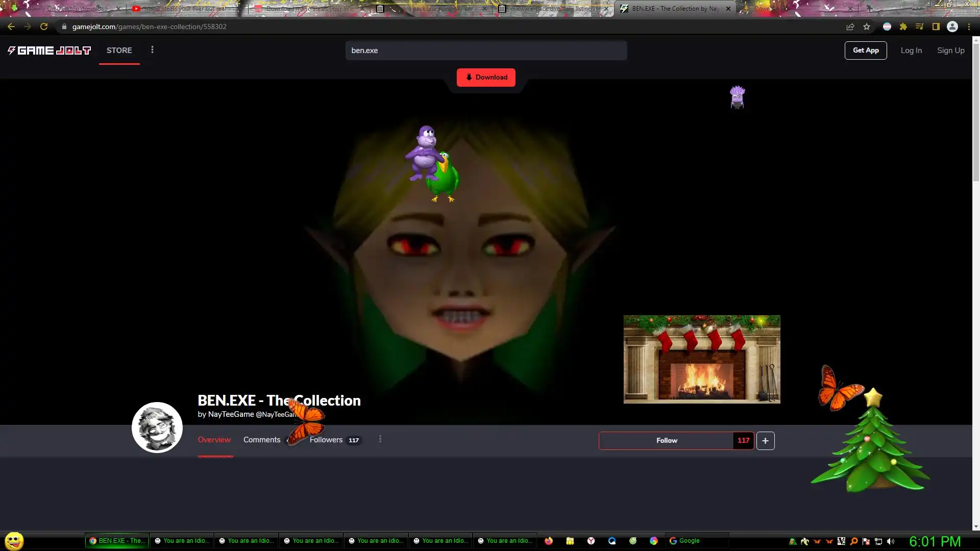This screenshot has height=551, width=980.
Task: Expand the more options beside Followers
Action: pyautogui.click(x=380, y=439)
